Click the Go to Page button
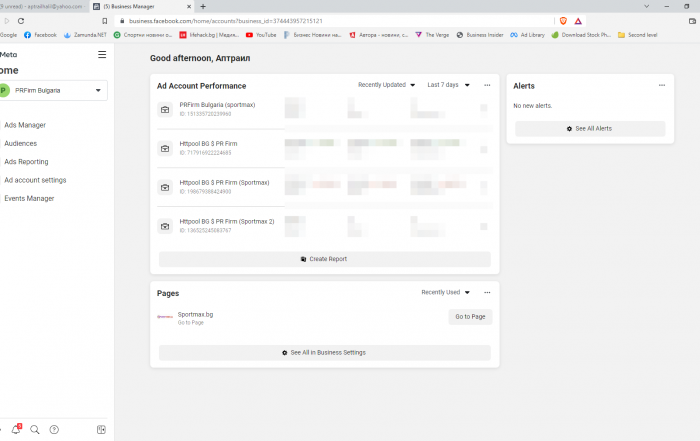Screen dimensions: 700x441 [470, 316]
